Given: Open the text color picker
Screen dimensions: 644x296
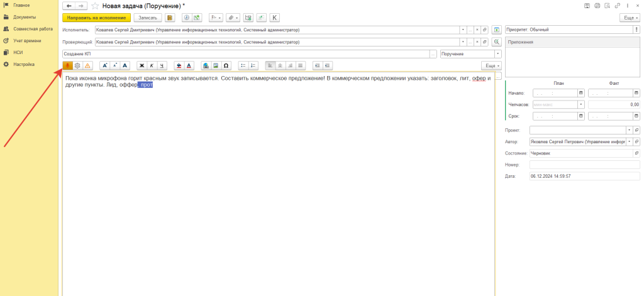Looking at the screenshot, I should point(189,65).
